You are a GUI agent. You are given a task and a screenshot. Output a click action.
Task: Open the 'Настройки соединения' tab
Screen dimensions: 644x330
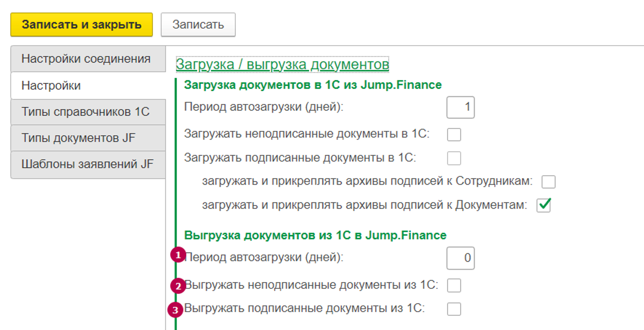(x=86, y=59)
